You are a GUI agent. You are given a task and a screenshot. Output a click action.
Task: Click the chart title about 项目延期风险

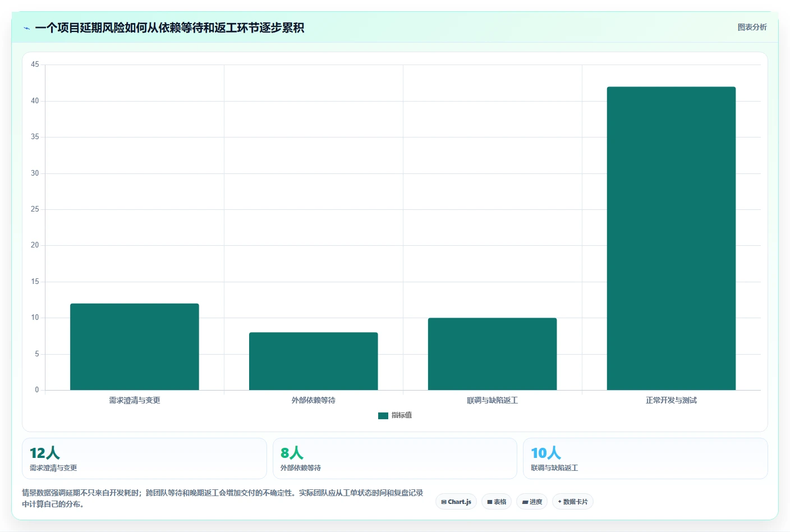click(169, 27)
